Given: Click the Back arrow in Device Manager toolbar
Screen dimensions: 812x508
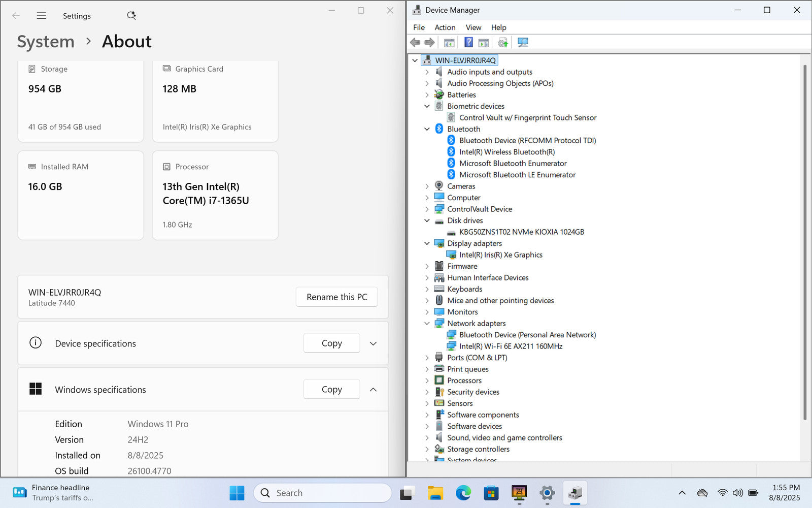Looking at the screenshot, I should tap(415, 43).
